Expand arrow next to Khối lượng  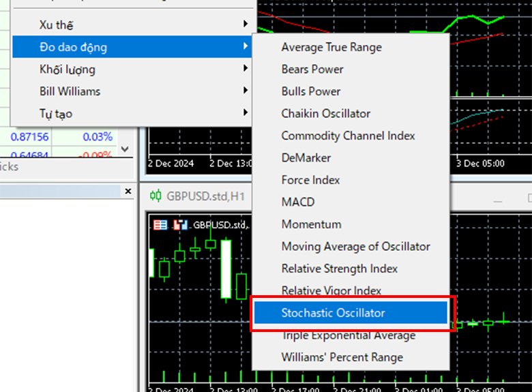[x=246, y=68]
